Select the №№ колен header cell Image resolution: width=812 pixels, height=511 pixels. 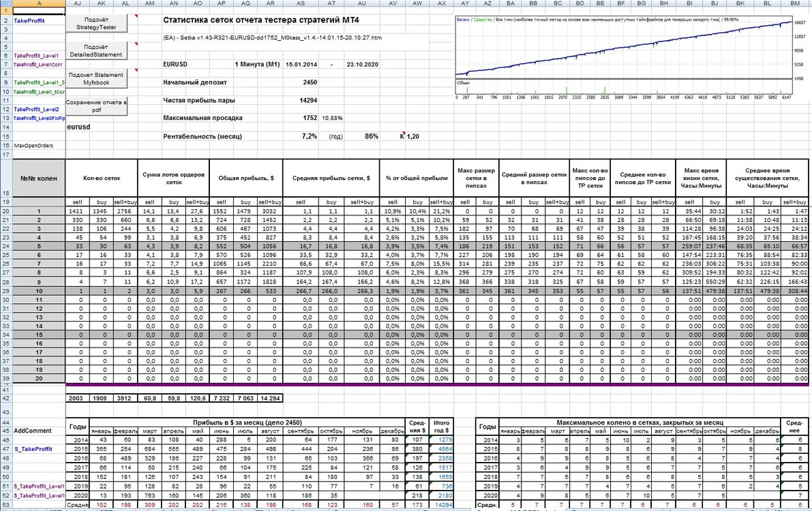(39, 178)
